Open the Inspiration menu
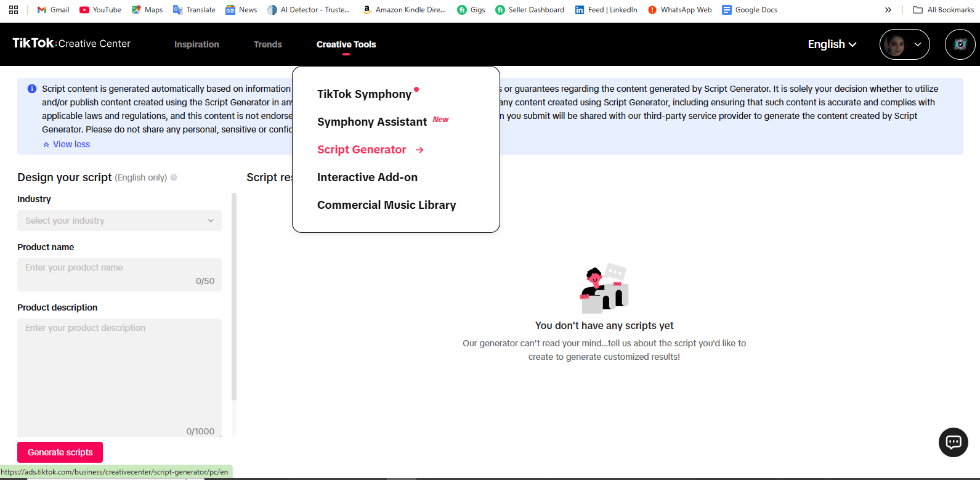Screen dimensions: 980x480 (x=196, y=44)
